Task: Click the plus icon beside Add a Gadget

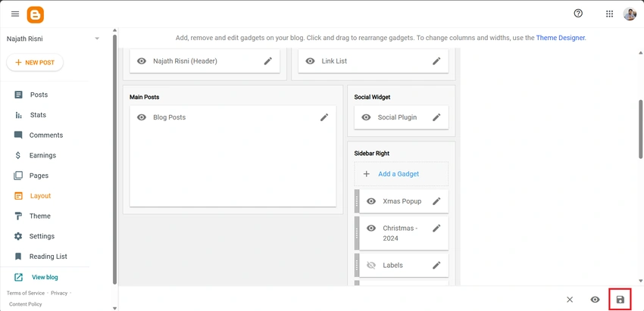Action: click(x=367, y=174)
